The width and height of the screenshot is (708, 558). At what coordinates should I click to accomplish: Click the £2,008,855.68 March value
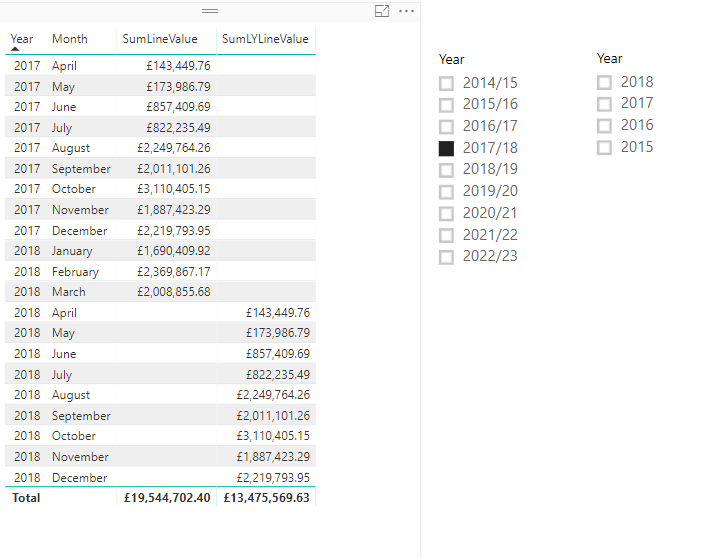pyautogui.click(x=173, y=292)
